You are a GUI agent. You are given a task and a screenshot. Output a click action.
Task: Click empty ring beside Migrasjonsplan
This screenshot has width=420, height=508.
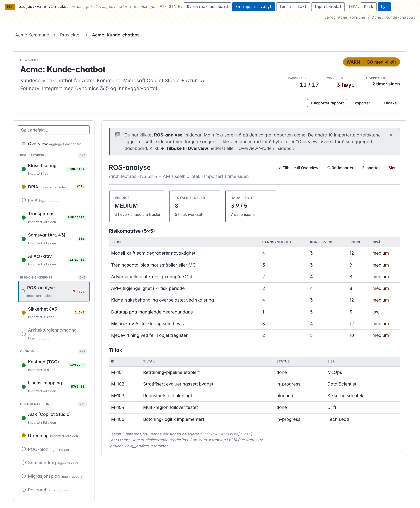pyautogui.click(x=23, y=476)
